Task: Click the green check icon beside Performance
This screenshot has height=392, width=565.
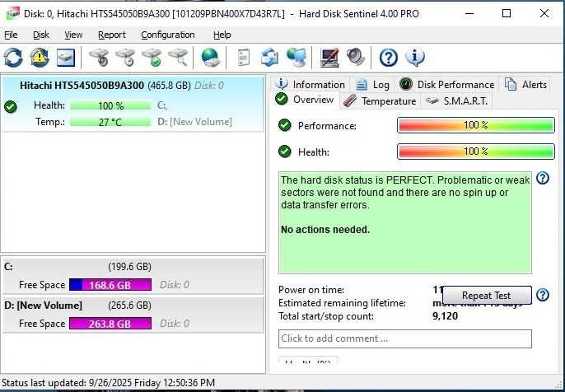Action: 285,125
